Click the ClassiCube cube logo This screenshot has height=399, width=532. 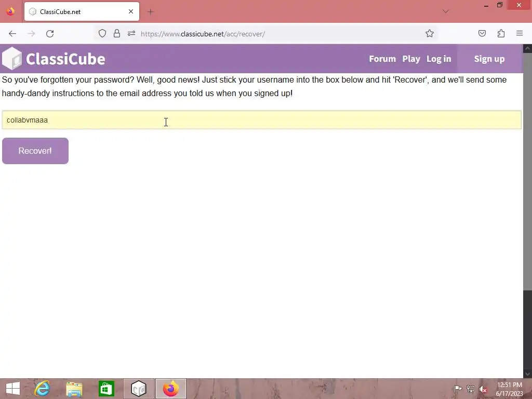[12, 58]
